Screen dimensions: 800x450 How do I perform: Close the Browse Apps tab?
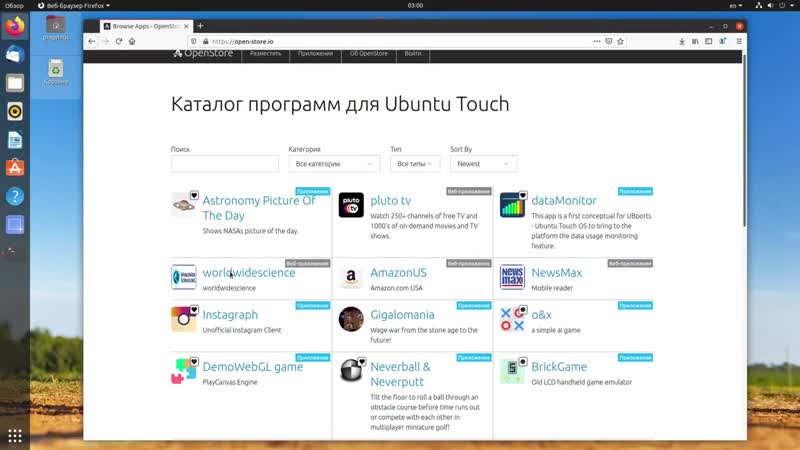[186, 26]
